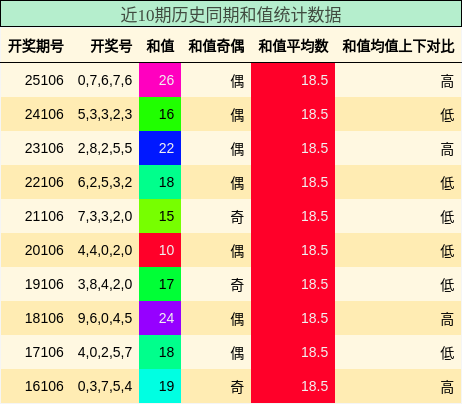This screenshot has width=462, height=404.
Task: Click 高 in row 18106
Action: click(x=447, y=319)
